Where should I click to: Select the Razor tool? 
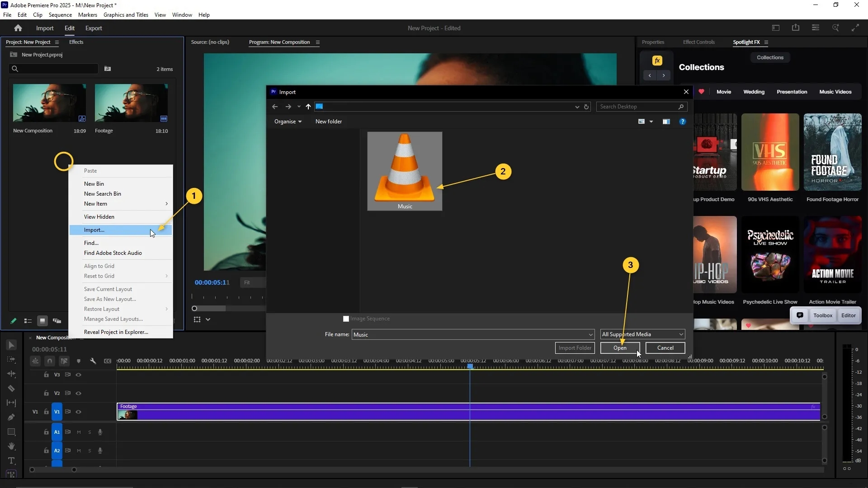coord(11,389)
